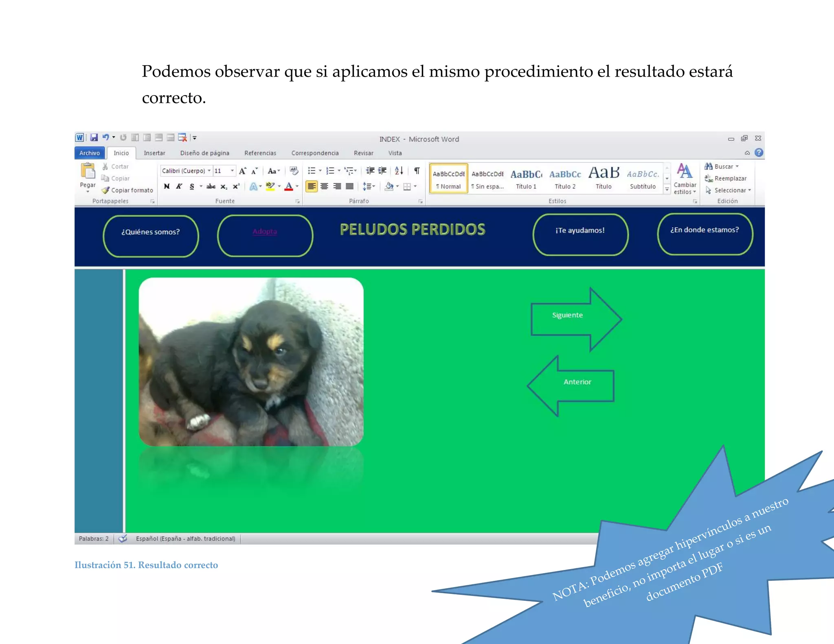
Task: Click the clear formatting eraser icon
Action: (294, 171)
